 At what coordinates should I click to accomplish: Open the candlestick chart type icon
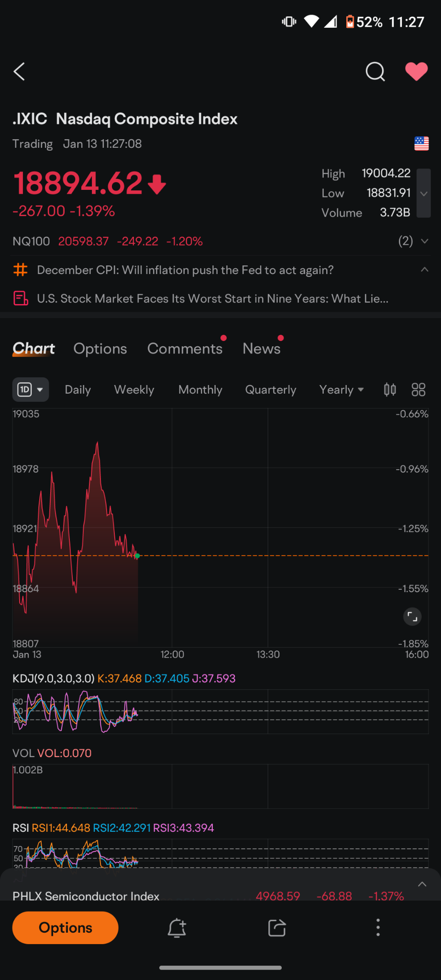390,390
